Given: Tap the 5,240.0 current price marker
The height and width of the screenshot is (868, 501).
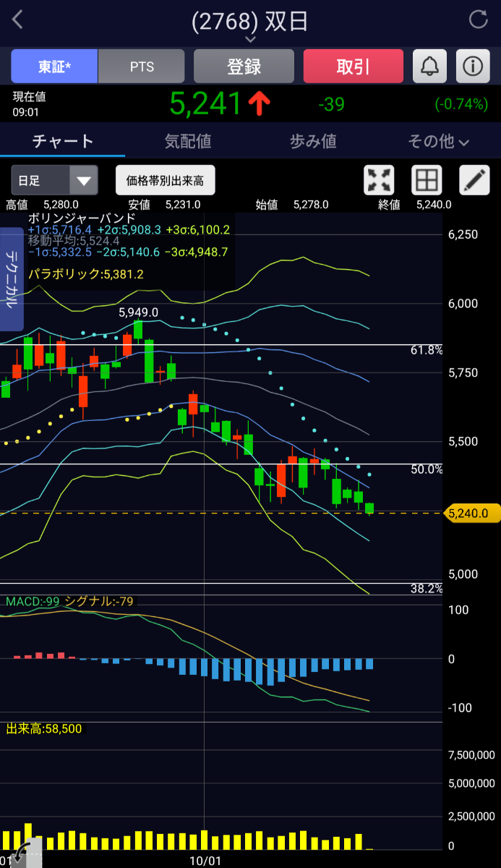Looking at the screenshot, I should [473, 514].
